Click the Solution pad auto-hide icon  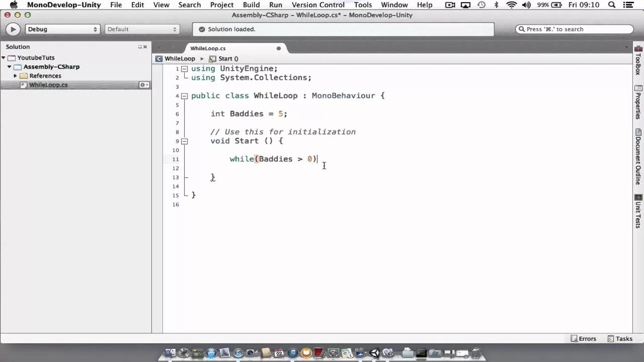(x=140, y=47)
